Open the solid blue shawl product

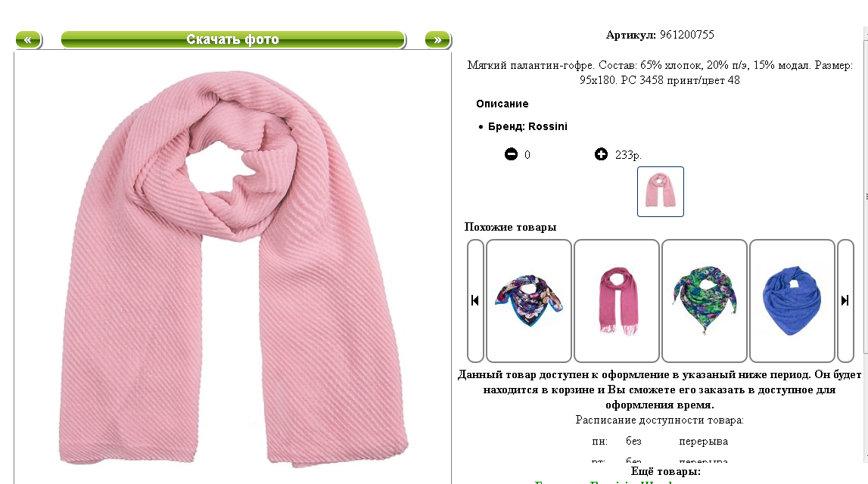pos(792,300)
